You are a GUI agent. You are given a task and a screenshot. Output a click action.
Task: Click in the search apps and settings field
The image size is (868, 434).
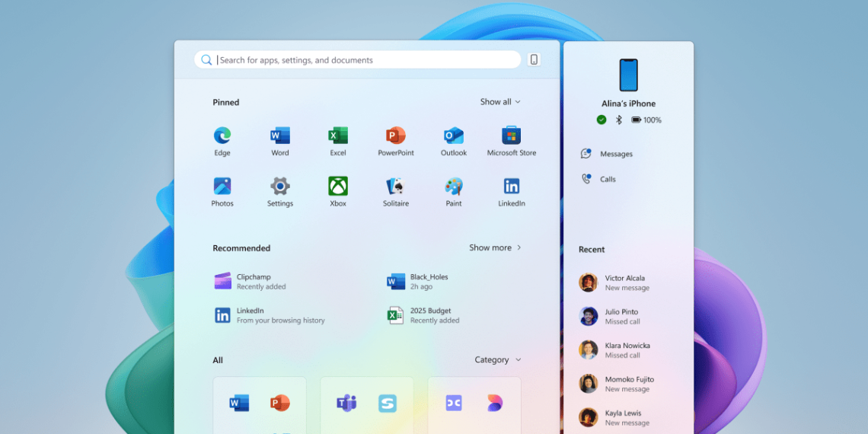[x=358, y=60]
